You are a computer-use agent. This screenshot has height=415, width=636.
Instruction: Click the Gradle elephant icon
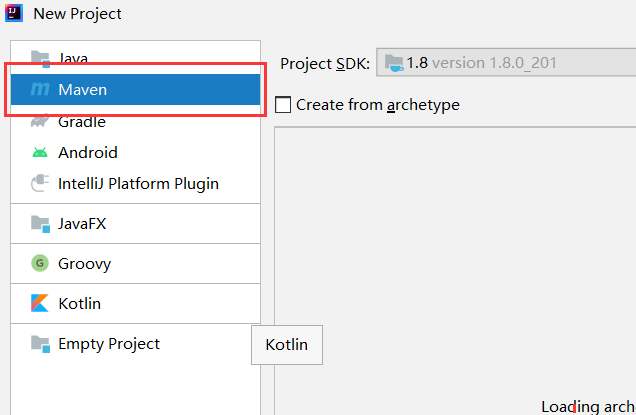coord(40,121)
